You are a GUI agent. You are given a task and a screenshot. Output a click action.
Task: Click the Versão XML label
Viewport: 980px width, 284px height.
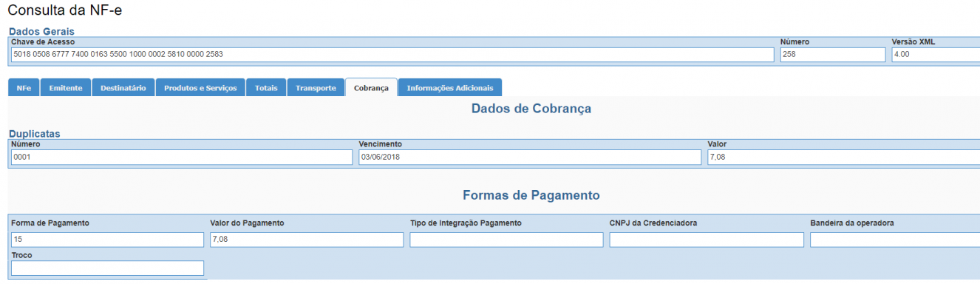coord(913,42)
